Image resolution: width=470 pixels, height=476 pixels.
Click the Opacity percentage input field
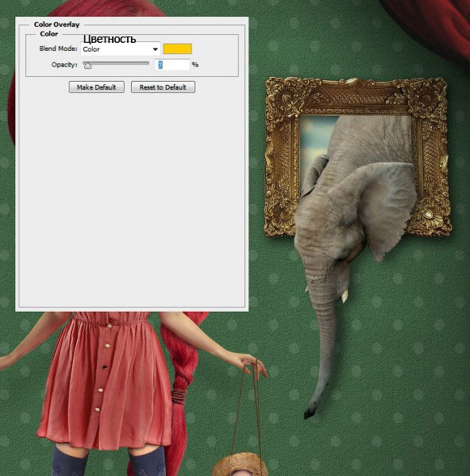(x=172, y=65)
